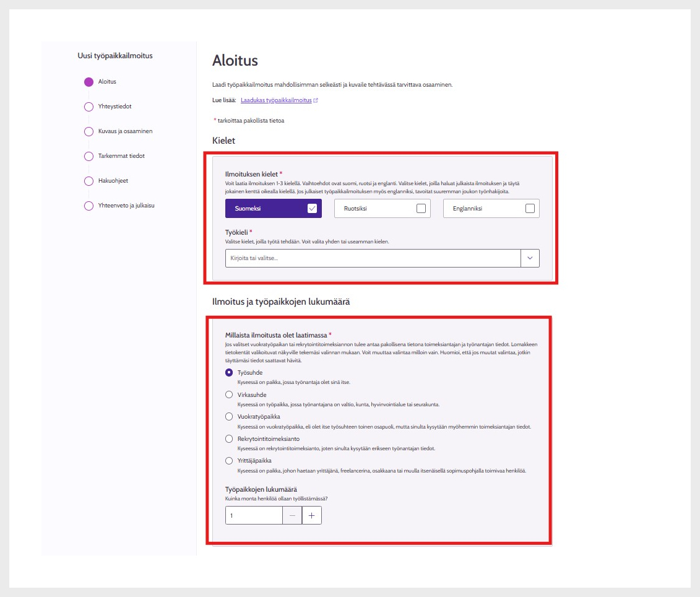
Task: Click the Työpaikkojen lukumäärä number field
Action: click(254, 516)
